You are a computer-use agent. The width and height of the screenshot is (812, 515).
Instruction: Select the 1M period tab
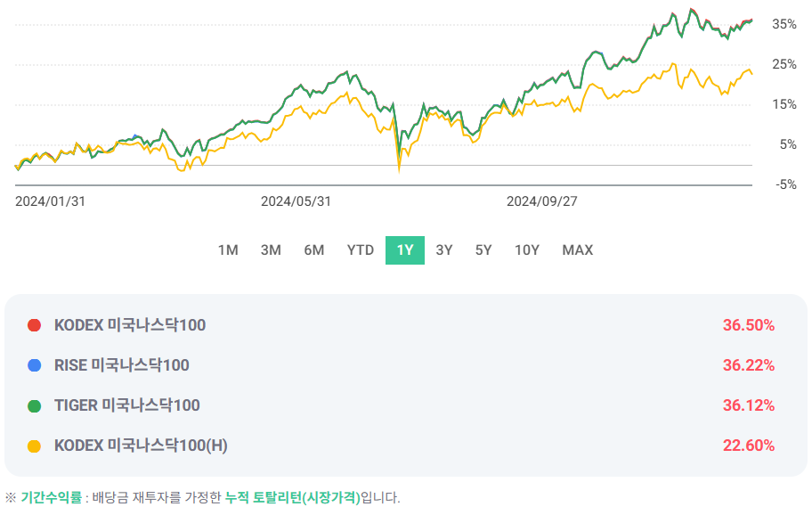coord(228,250)
